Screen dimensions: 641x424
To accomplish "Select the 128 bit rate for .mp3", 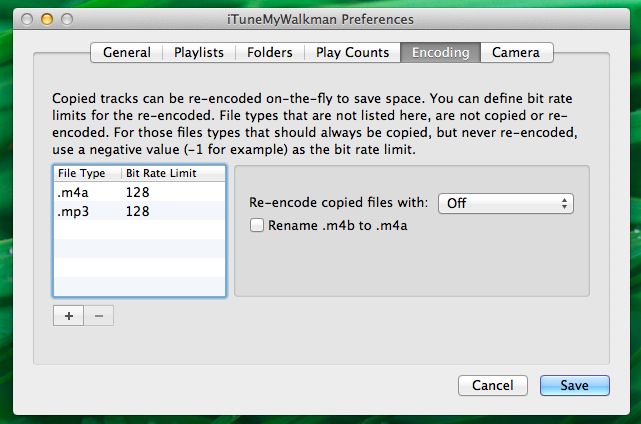I will [137, 211].
